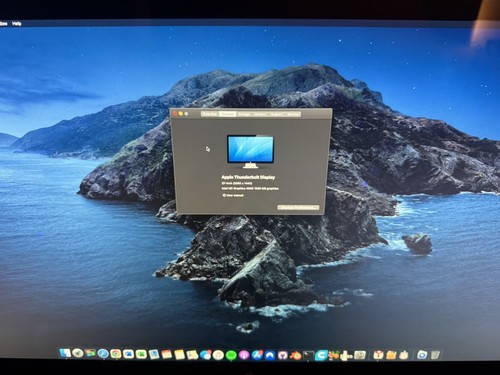Image resolution: width=500 pixels, height=375 pixels.
Task: Open the blue folder stack beside Trash
Action: point(422,355)
